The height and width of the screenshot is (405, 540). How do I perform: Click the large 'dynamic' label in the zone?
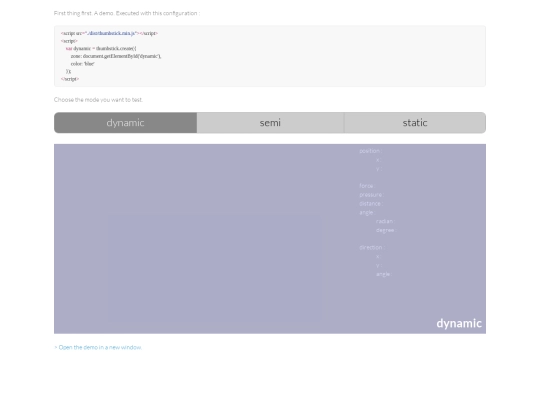459,323
